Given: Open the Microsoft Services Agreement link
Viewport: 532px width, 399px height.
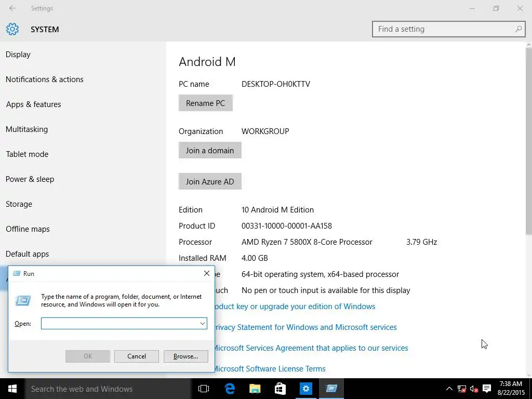Looking at the screenshot, I should tap(312, 348).
